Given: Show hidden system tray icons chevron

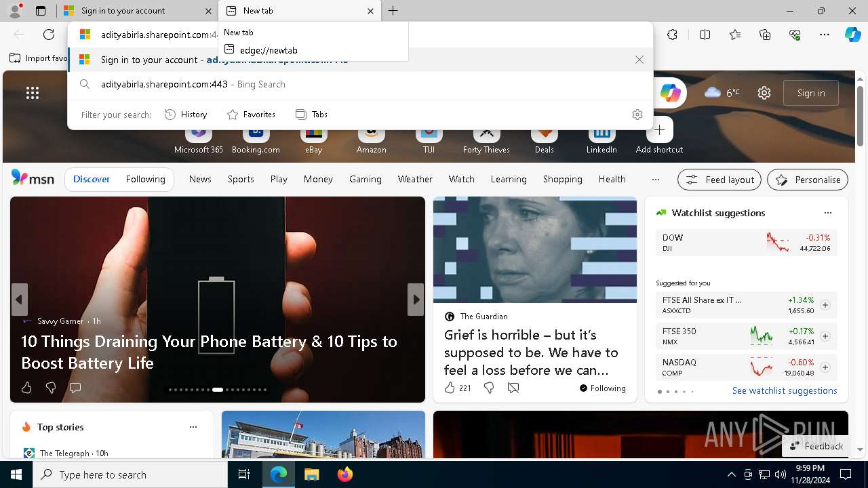Looking at the screenshot, I should point(732,474).
